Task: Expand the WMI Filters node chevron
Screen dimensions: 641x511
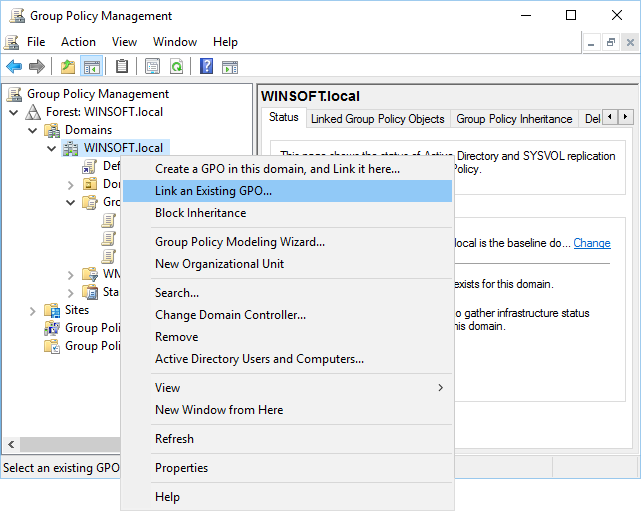Action: click(71, 275)
